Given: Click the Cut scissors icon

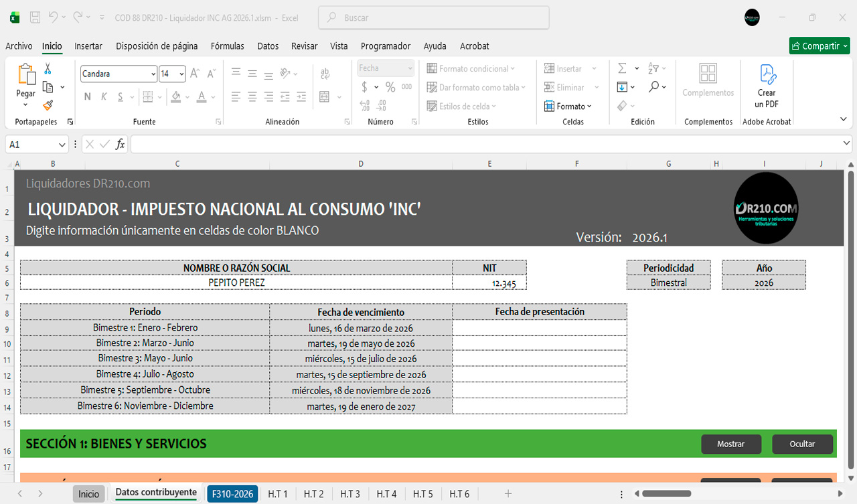Looking at the screenshot, I should [x=48, y=69].
